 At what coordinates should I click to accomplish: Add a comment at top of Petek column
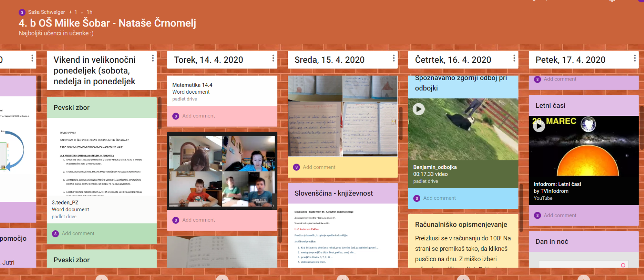coord(560,79)
